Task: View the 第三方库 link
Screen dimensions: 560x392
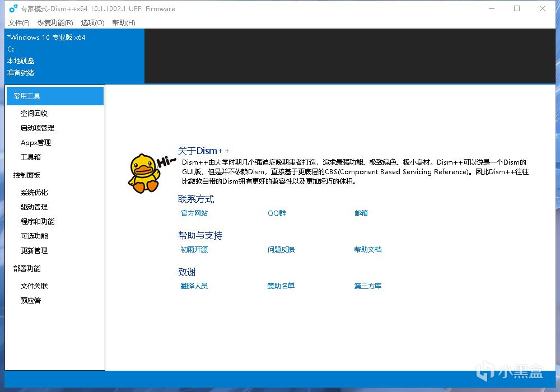Action: click(x=368, y=286)
